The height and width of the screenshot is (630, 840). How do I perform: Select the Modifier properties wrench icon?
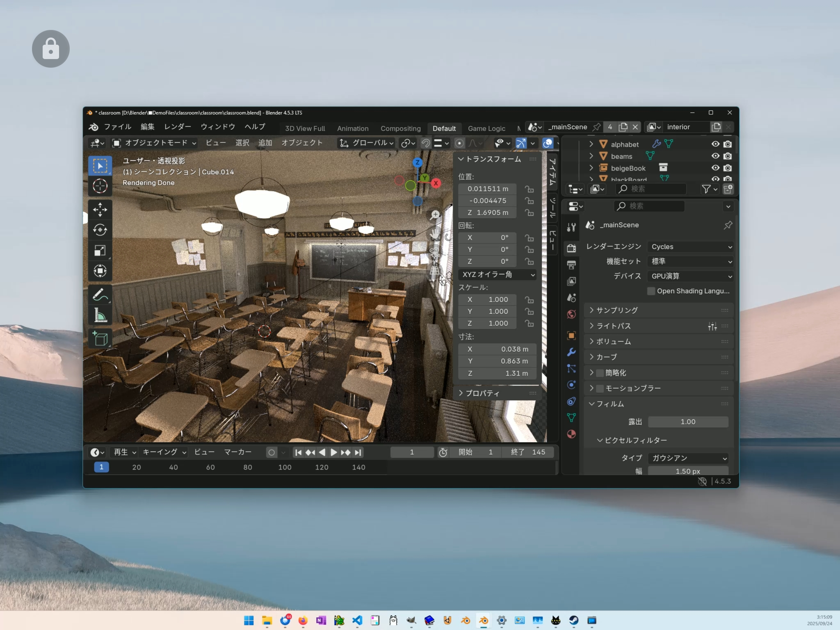tap(572, 352)
